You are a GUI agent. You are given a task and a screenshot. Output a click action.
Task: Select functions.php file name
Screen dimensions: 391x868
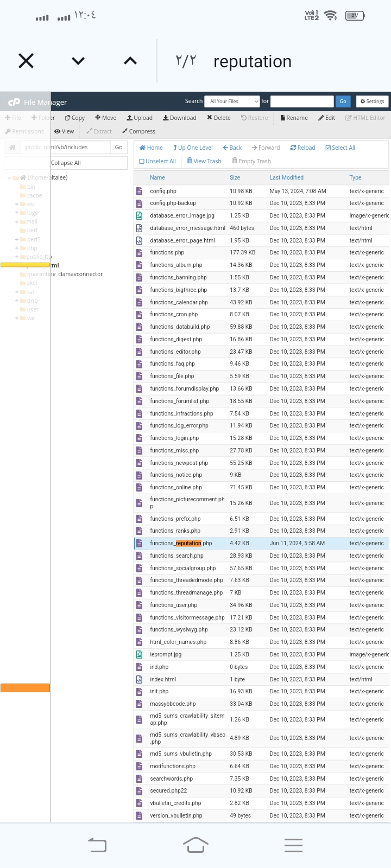click(x=167, y=252)
